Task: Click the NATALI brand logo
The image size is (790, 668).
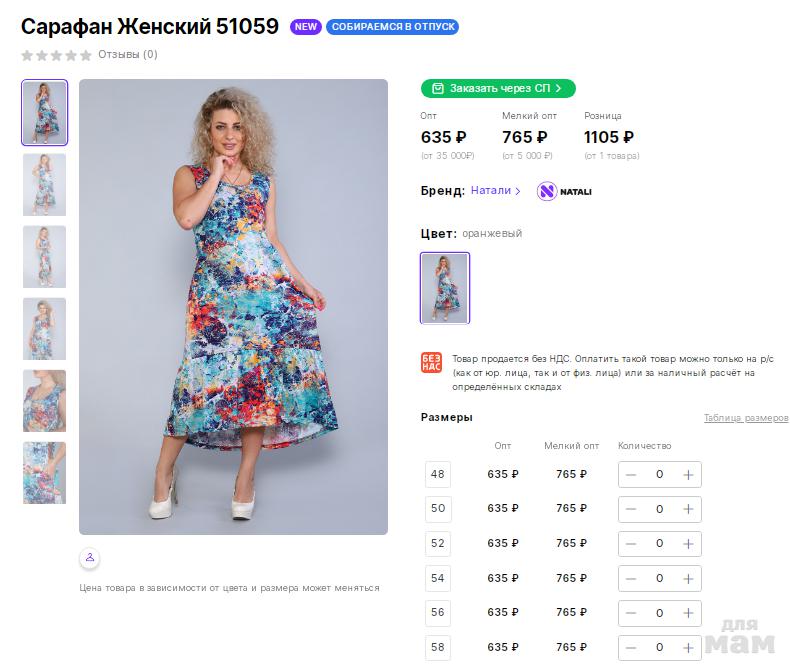Action: tap(564, 191)
